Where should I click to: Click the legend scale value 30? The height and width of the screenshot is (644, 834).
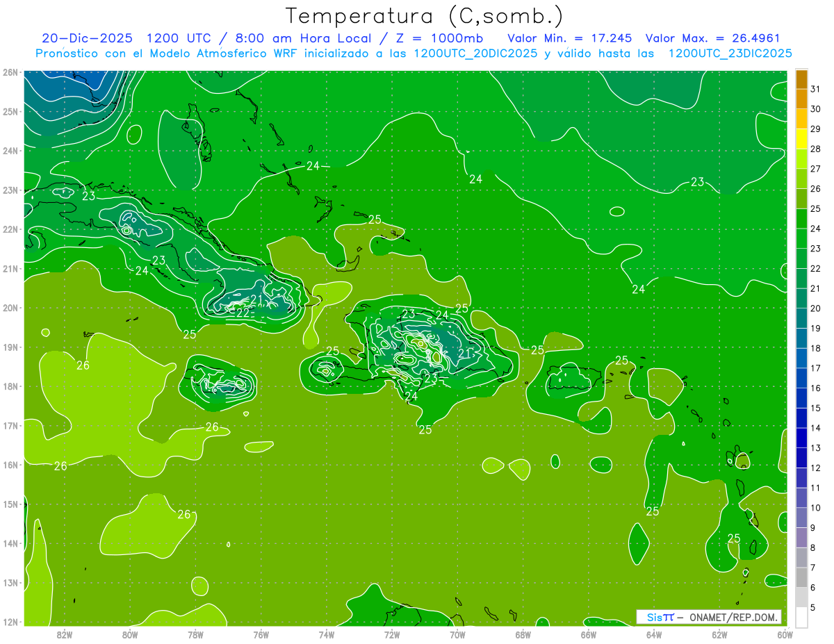click(815, 109)
